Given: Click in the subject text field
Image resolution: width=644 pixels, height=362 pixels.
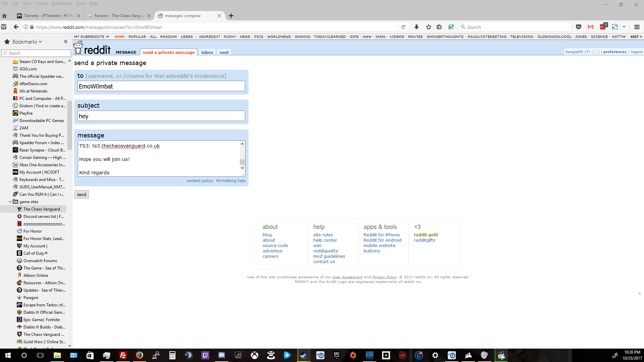Looking at the screenshot, I should (161, 116).
